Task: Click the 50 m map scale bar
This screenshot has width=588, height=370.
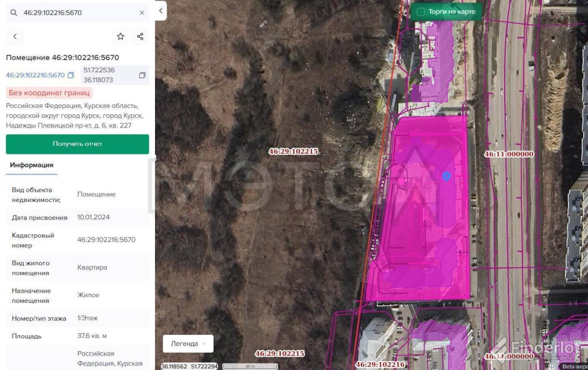Action: [250, 366]
